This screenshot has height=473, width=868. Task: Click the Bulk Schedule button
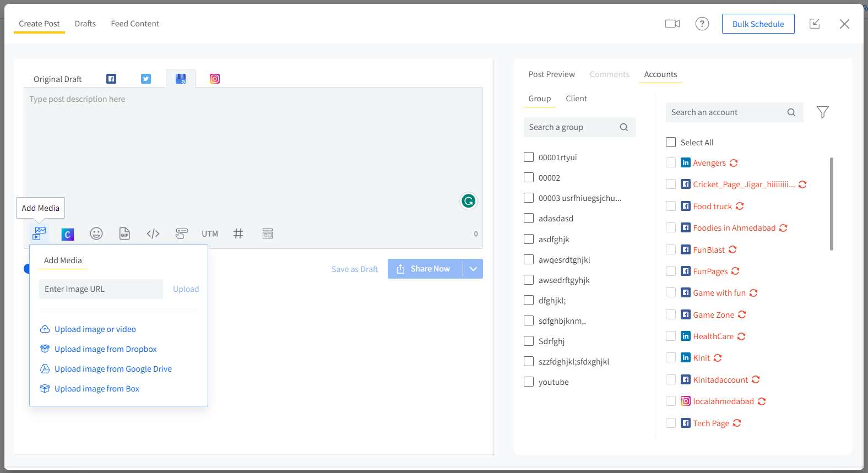point(758,24)
